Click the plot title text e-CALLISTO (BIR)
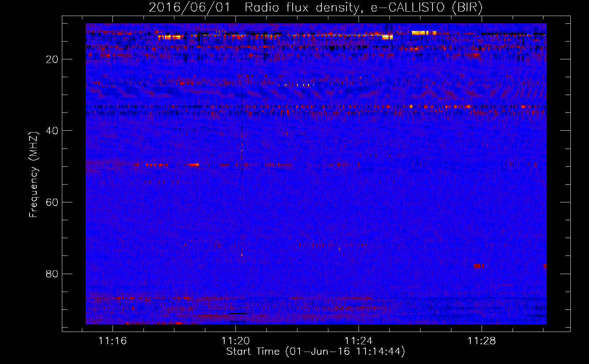589x364 pixels. [426, 8]
